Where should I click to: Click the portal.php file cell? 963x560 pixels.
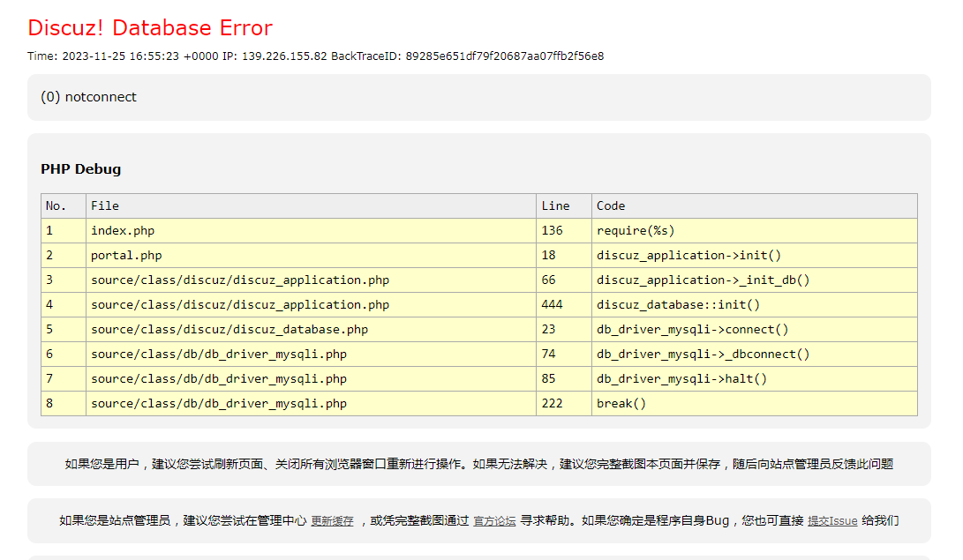pyautogui.click(x=126, y=255)
